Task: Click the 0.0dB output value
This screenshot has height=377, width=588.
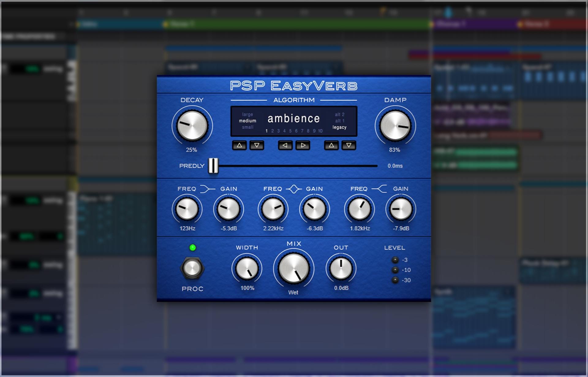Action: pos(341,288)
